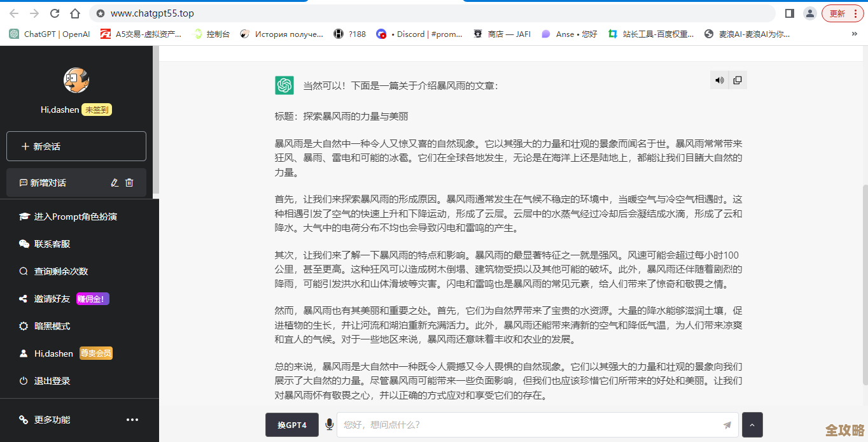The width and height of the screenshot is (868, 442).
Task: Click the 您好，想问点什么 input field
Action: [x=509, y=424]
